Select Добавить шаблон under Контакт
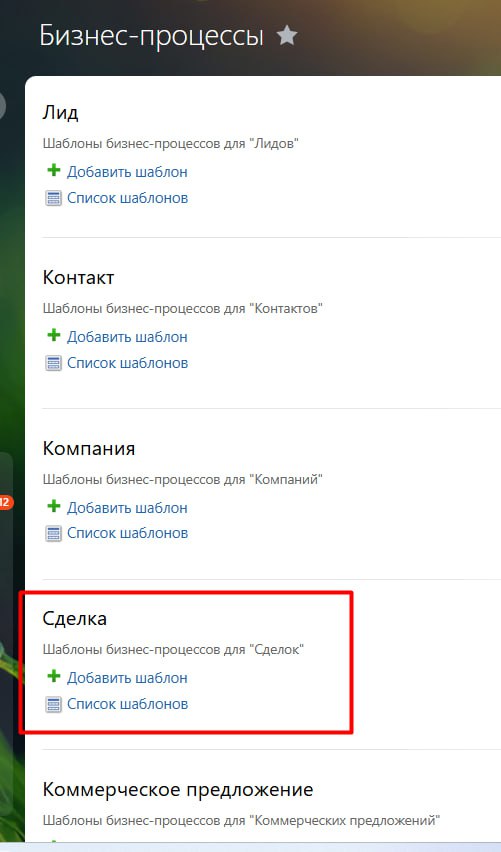Image resolution: width=501 pixels, height=852 pixels. click(x=127, y=337)
